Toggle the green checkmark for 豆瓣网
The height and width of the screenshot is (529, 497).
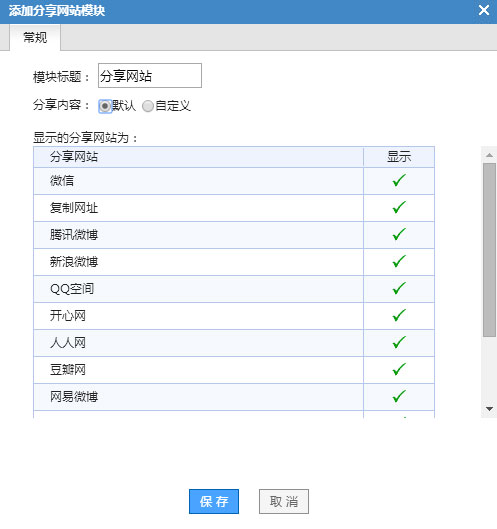tap(399, 369)
